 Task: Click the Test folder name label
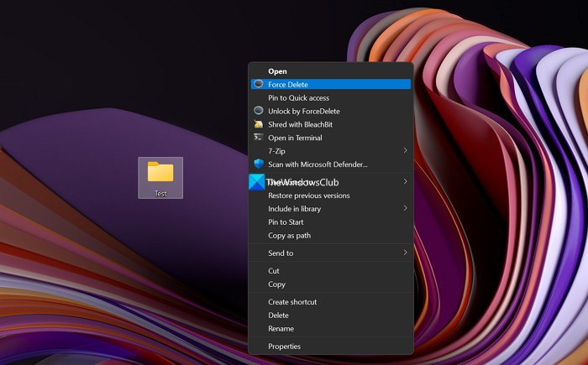pos(160,193)
